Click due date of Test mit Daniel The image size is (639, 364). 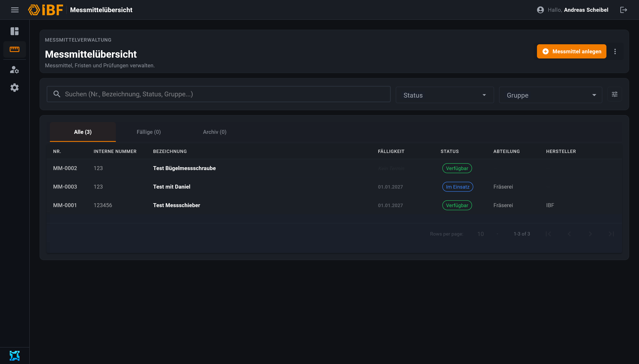point(390,187)
